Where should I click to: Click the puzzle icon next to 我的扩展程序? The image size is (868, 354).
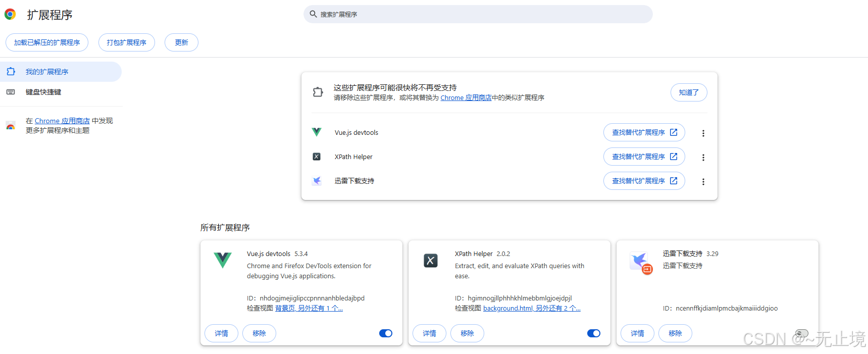(x=11, y=72)
